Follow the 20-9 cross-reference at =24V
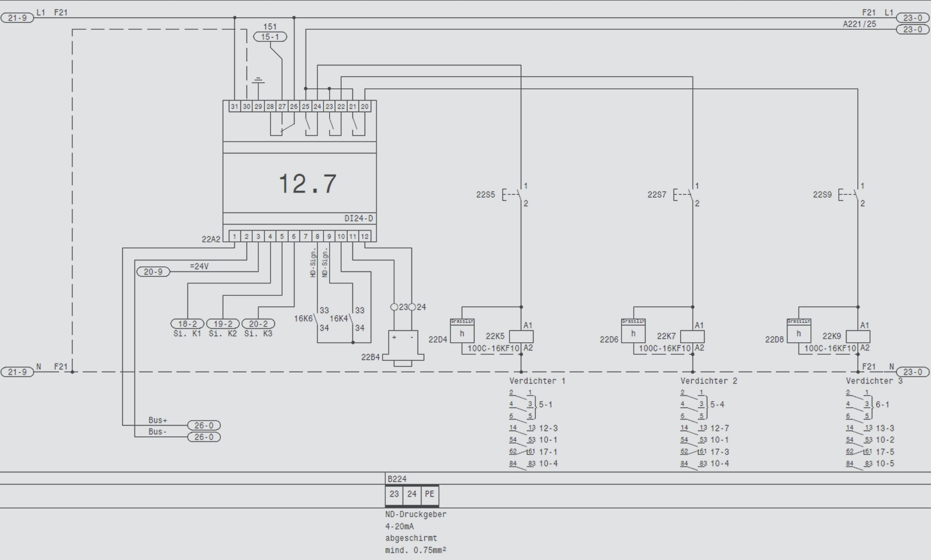 (153, 272)
